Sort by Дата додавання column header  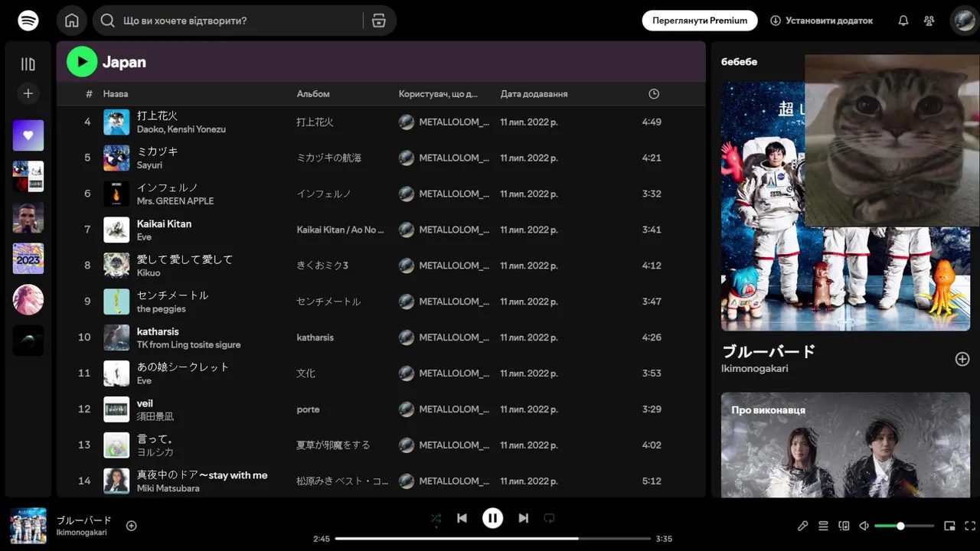pos(534,94)
